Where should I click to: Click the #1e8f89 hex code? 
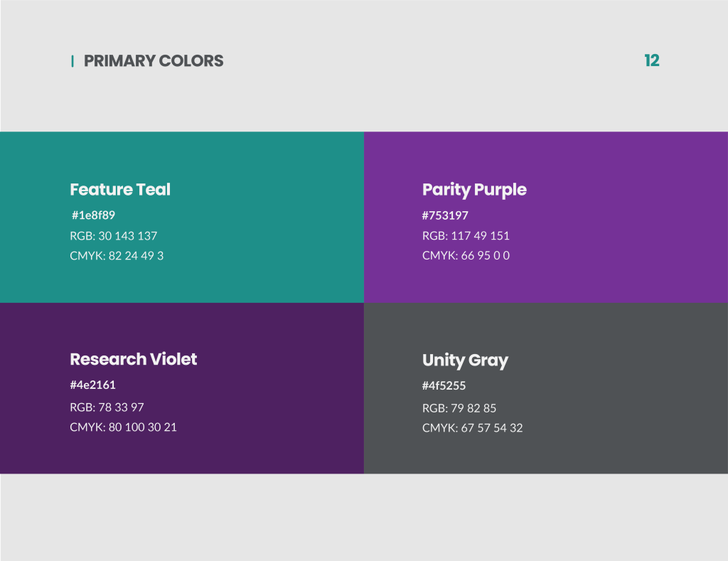(93, 215)
